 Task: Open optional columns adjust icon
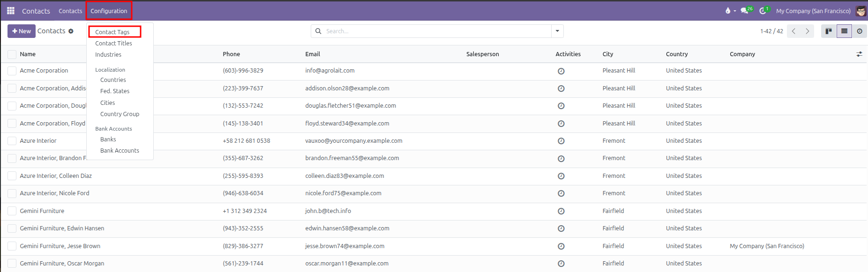(x=859, y=54)
